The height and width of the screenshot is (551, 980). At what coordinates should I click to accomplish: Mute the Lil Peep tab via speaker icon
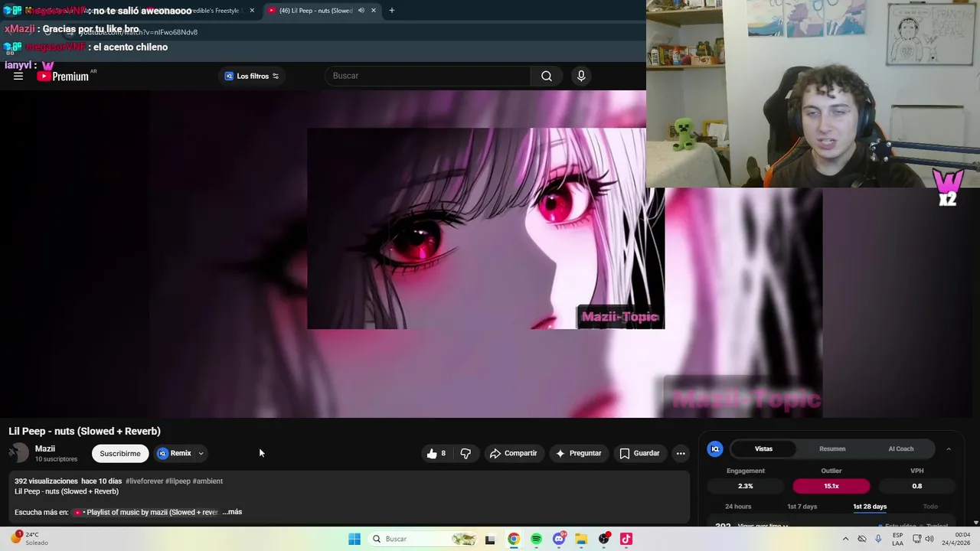click(361, 11)
